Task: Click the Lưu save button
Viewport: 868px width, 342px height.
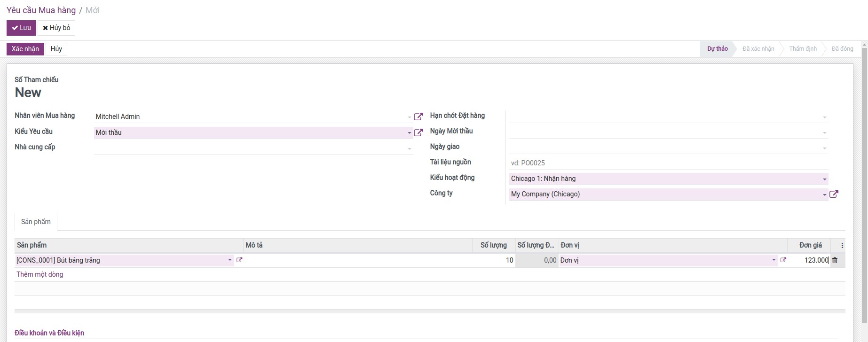Action: pos(21,28)
